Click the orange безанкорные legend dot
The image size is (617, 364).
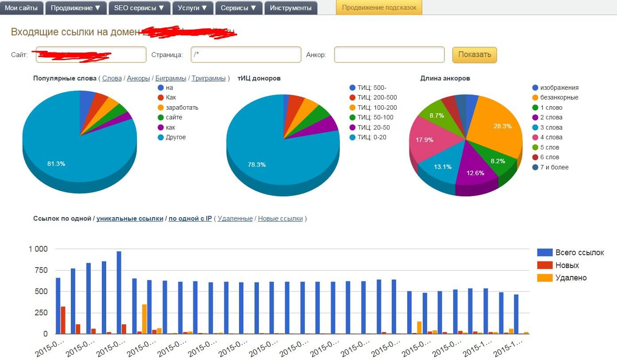536,98
